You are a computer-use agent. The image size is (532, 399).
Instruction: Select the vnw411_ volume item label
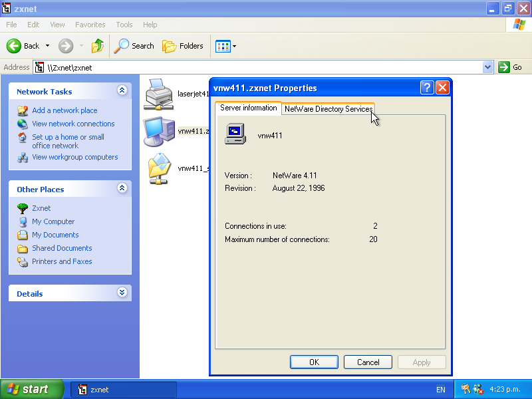pyautogui.click(x=193, y=169)
